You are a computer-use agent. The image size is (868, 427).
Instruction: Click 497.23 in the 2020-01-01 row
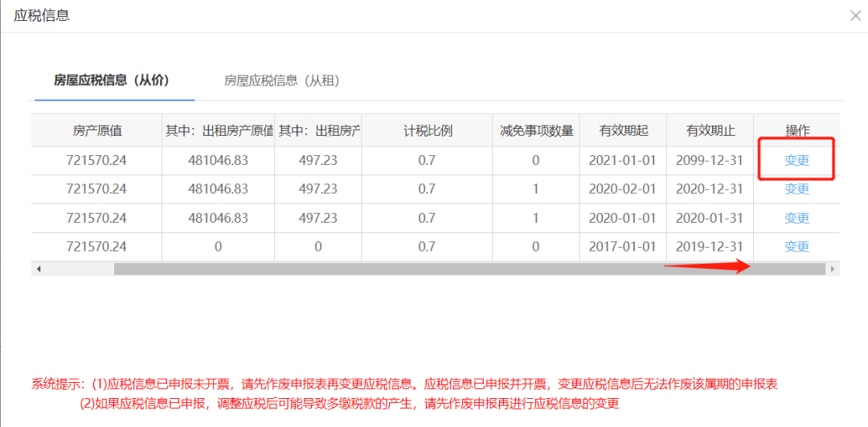317,218
